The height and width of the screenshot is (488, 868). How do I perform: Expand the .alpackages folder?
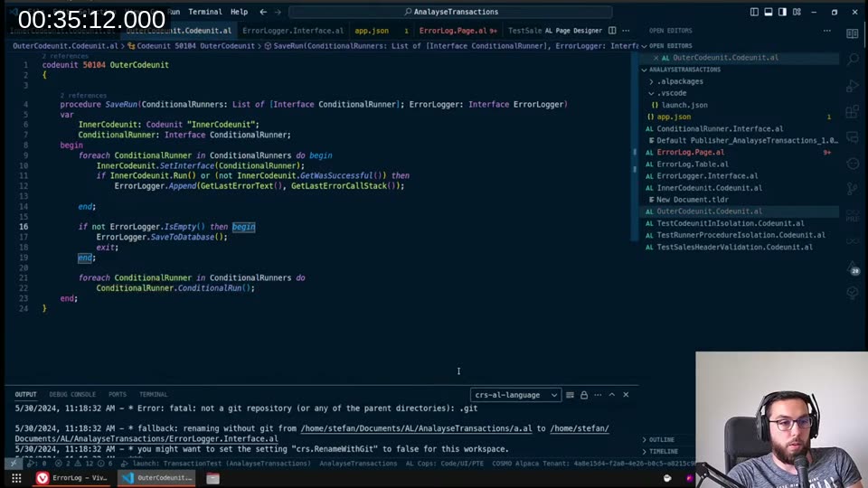(651, 81)
